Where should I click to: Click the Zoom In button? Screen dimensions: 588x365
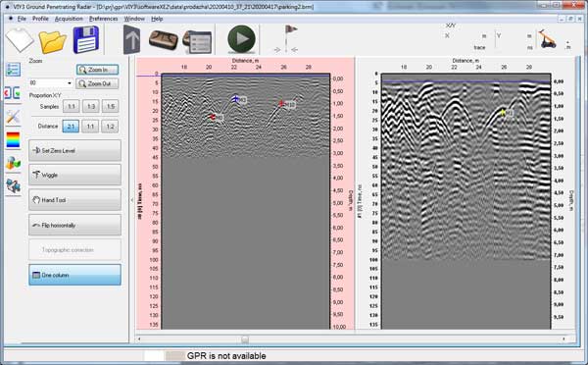coord(97,70)
